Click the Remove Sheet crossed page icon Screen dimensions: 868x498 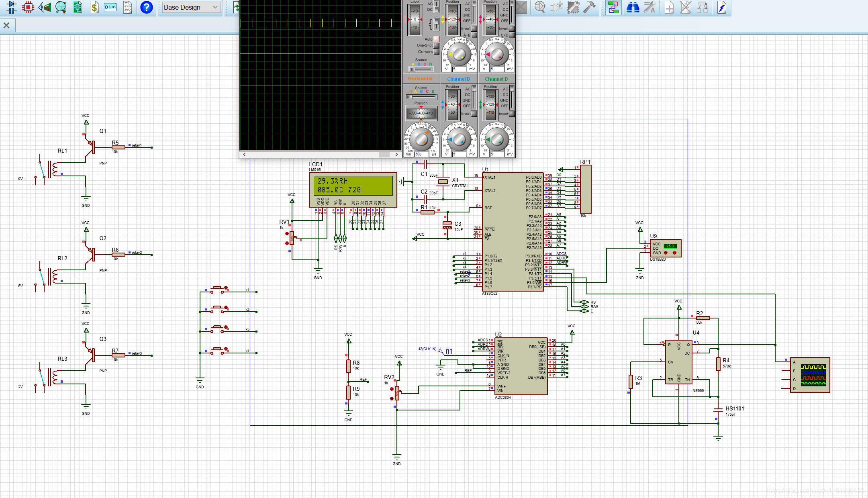[x=686, y=7]
